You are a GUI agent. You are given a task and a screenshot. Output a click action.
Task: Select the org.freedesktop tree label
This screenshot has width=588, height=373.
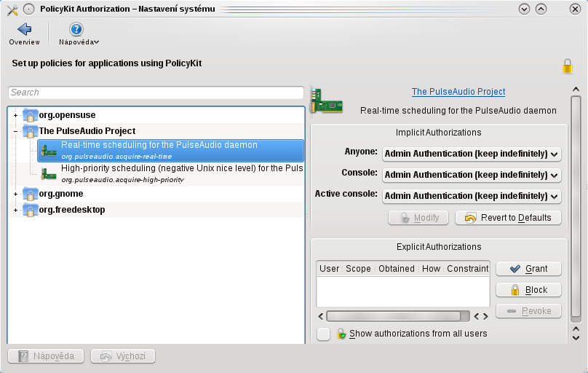[x=72, y=209]
